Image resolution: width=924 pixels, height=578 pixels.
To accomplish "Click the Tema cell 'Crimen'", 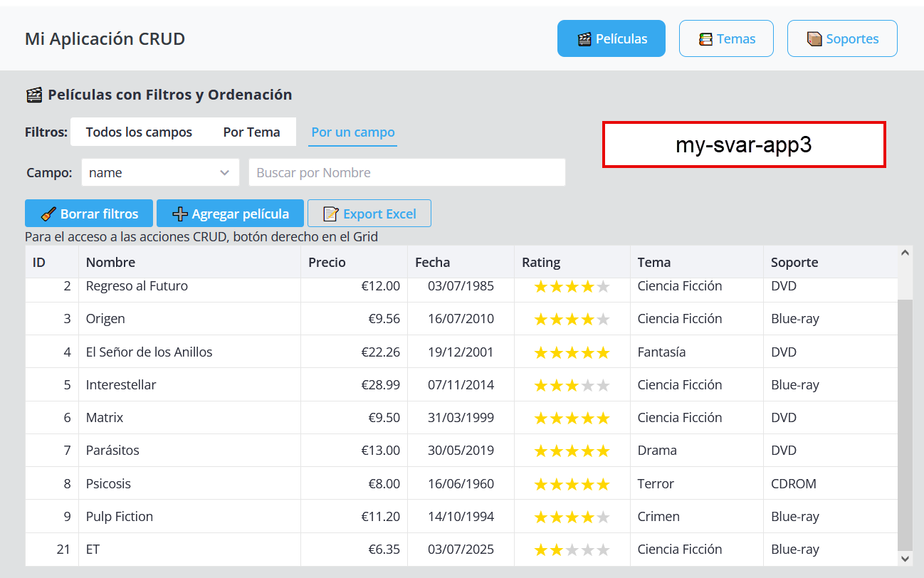I will click(x=697, y=517).
